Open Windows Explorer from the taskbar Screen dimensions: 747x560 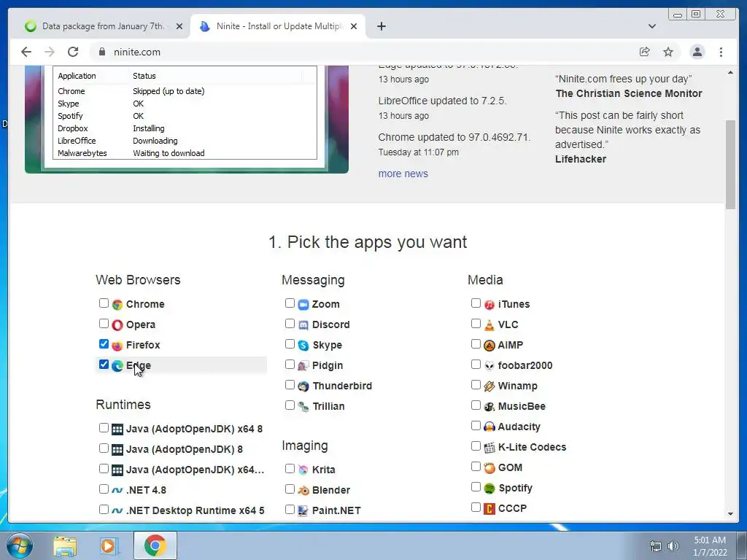65,546
